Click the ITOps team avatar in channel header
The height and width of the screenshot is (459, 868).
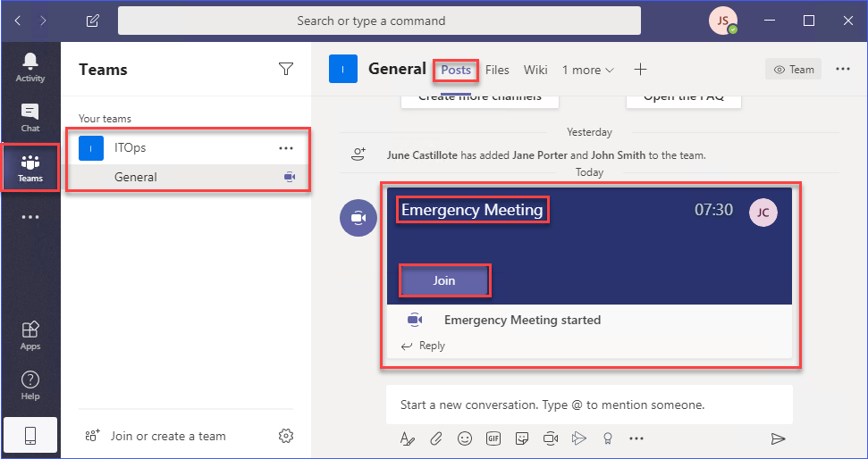click(x=343, y=69)
